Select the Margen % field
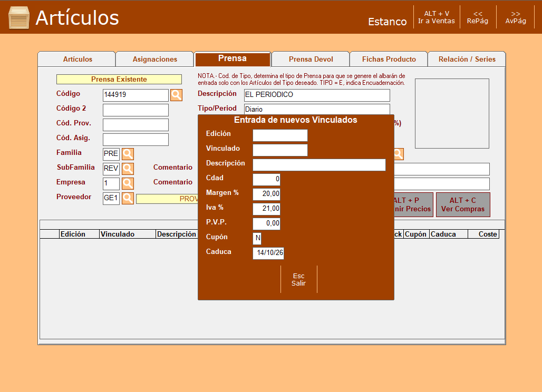The height and width of the screenshot is (392, 542). pos(266,194)
